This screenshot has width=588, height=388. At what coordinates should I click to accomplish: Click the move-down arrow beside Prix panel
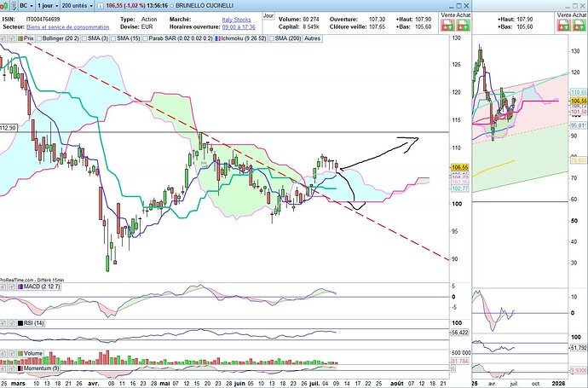pos(3,38)
